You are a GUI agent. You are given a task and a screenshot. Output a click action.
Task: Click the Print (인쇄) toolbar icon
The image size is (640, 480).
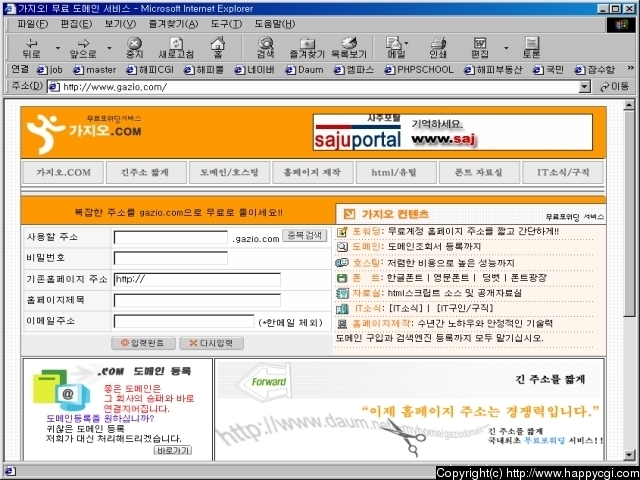[438, 48]
